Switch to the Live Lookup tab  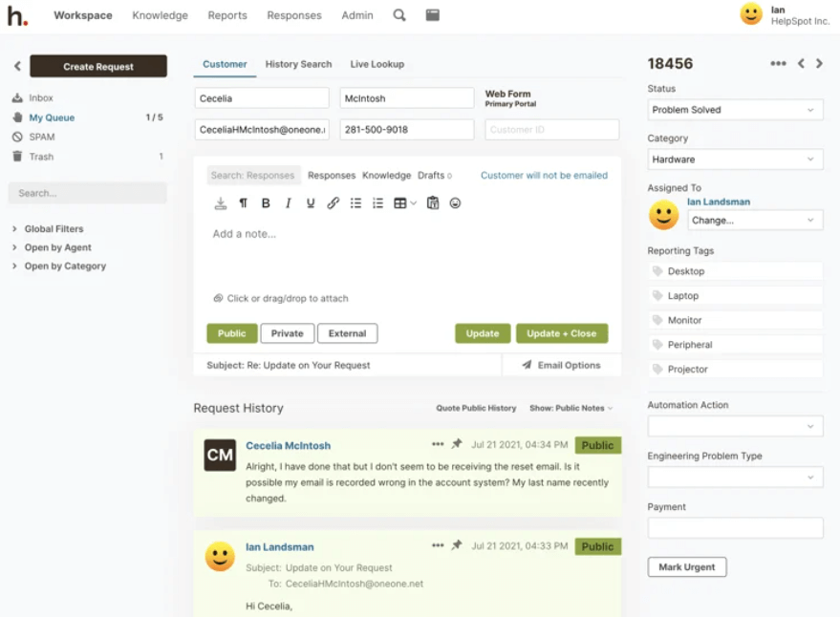377,64
